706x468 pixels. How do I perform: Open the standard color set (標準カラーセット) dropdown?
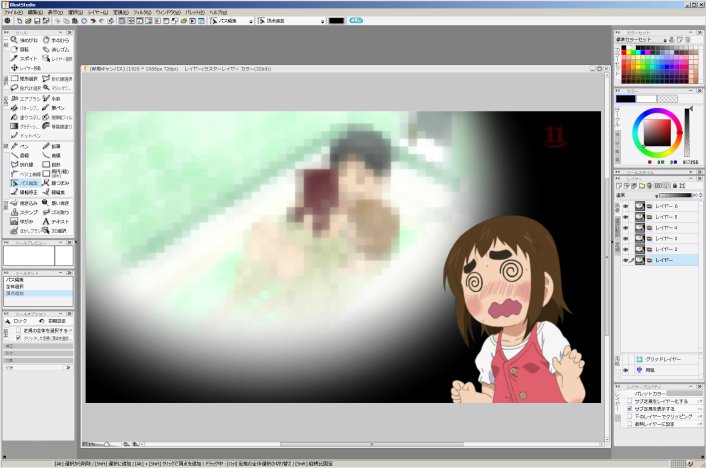[665, 40]
